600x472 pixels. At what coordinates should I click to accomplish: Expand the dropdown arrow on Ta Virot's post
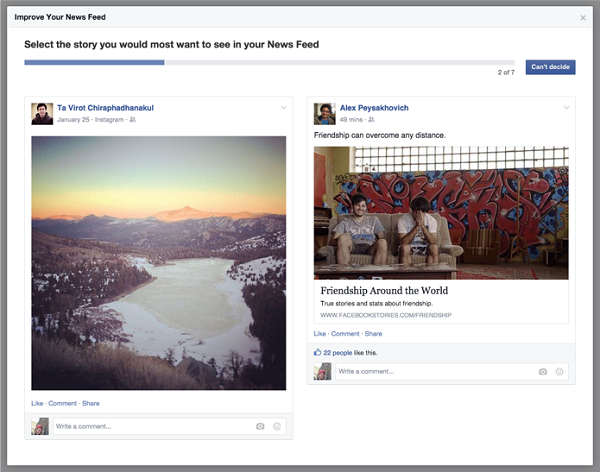[284, 107]
